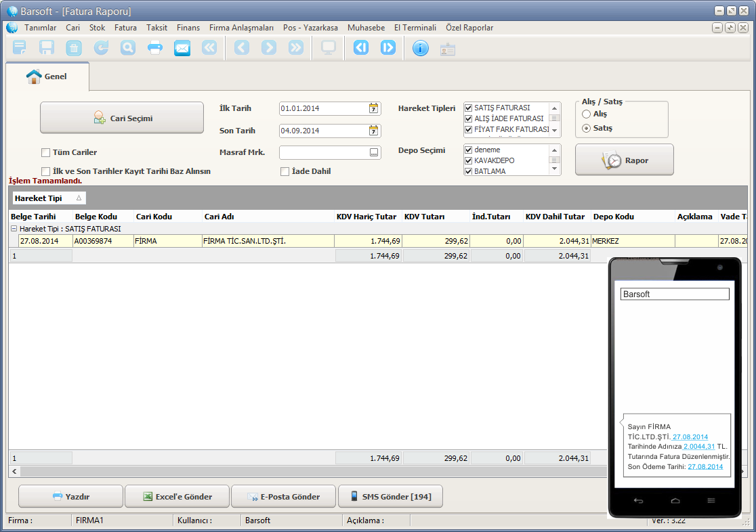Toggle the İade Dahil checkbox

click(285, 171)
